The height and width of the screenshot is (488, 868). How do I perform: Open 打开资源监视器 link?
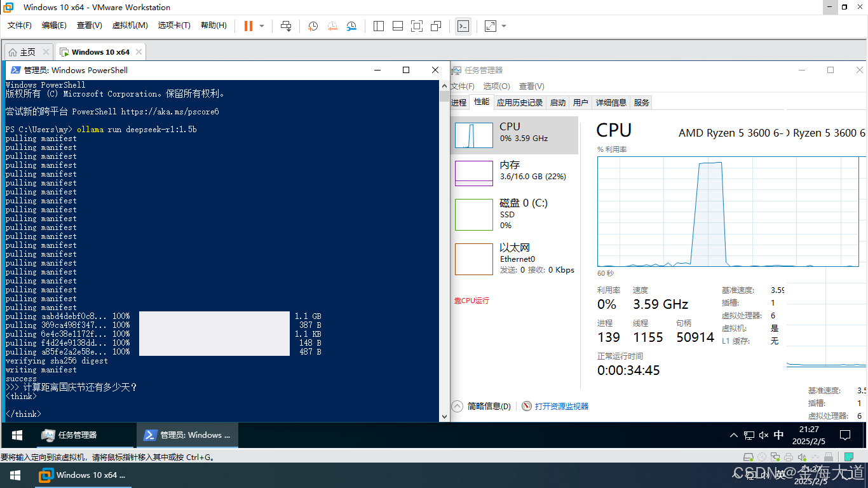tap(555, 406)
